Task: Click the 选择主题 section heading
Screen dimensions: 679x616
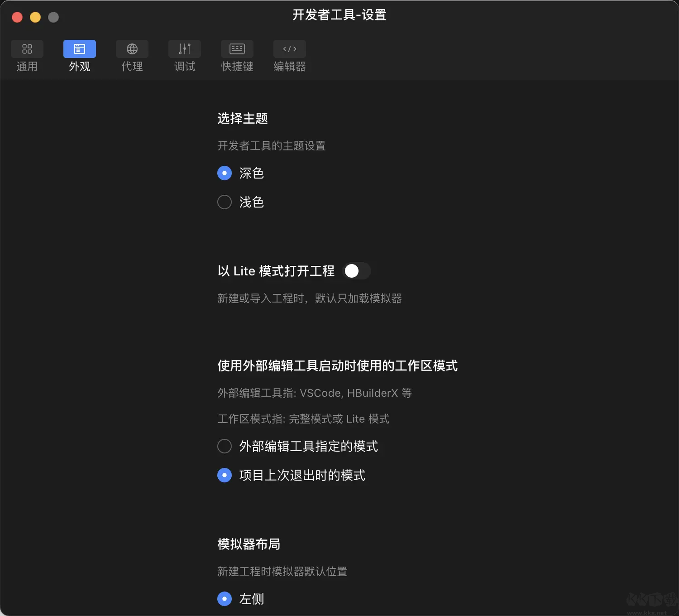Action: click(x=243, y=118)
